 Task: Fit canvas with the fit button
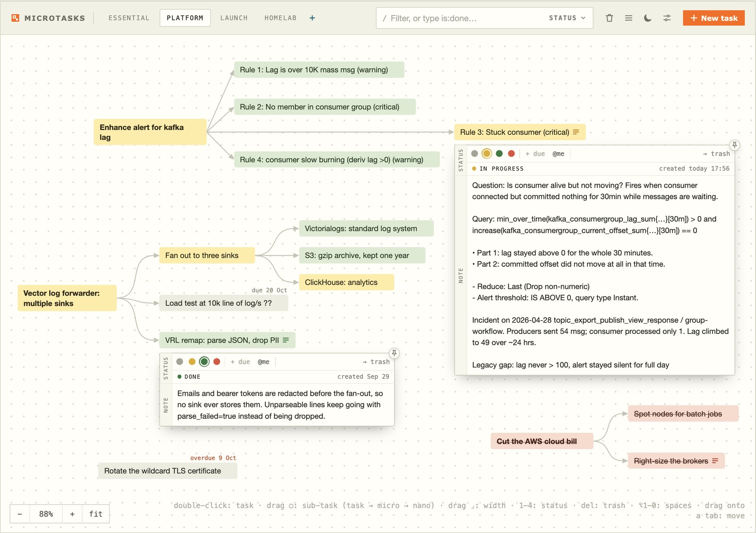click(x=96, y=514)
